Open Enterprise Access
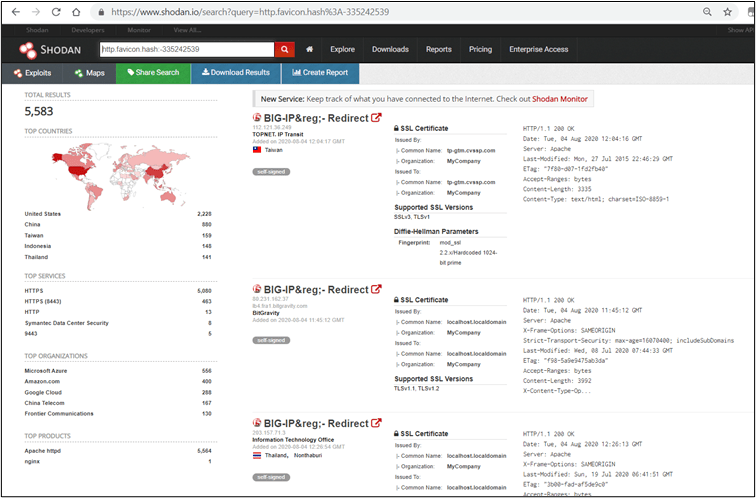Screen dimensions: 756x498 pos(539,49)
